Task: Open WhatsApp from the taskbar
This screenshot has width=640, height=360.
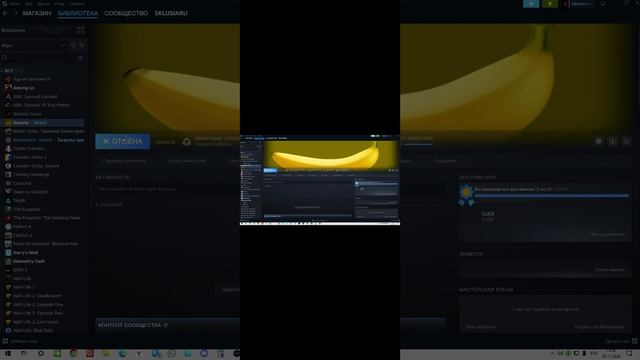Action: [x=171, y=353]
